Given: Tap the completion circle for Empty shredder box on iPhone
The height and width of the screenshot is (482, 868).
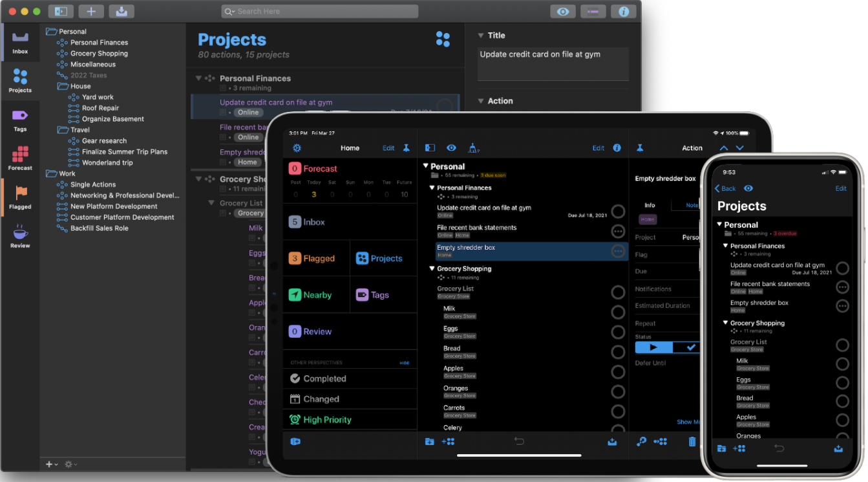Looking at the screenshot, I should pos(842,305).
